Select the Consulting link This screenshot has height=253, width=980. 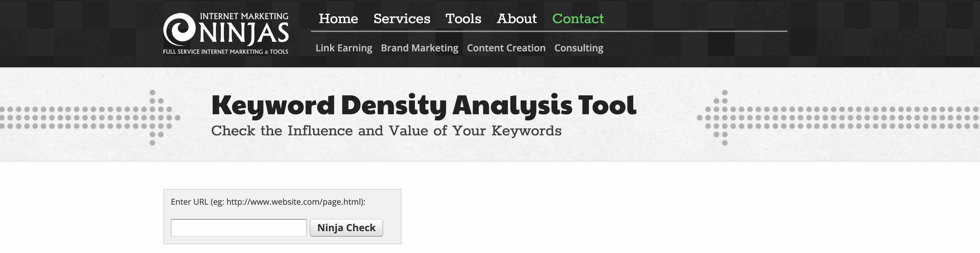pos(578,48)
